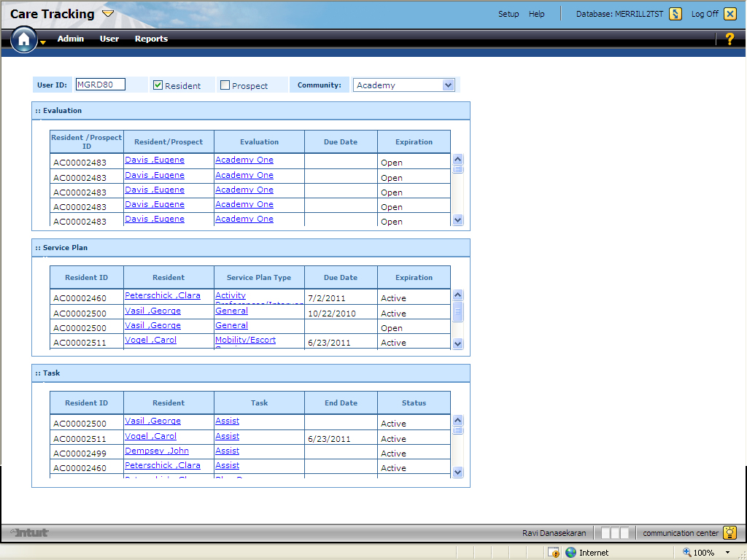
Task: Click scroll down arrow in Service Plan table
Action: 457,344
